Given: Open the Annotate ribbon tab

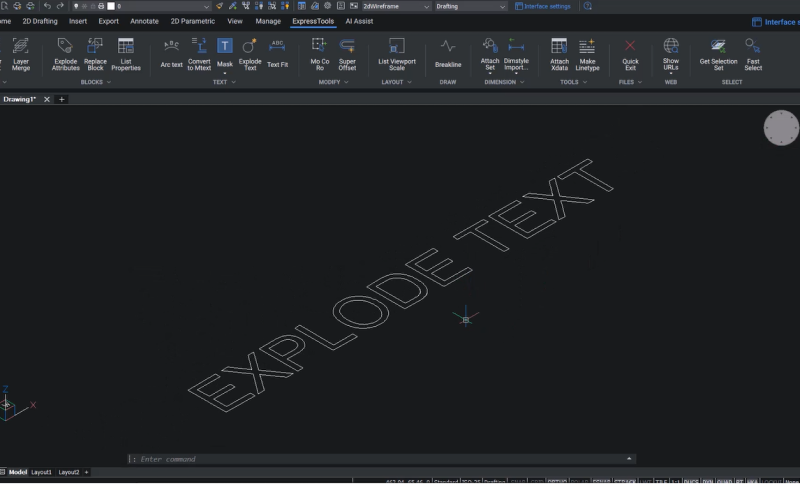Looking at the screenshot, I should click(x=144, y=21).
